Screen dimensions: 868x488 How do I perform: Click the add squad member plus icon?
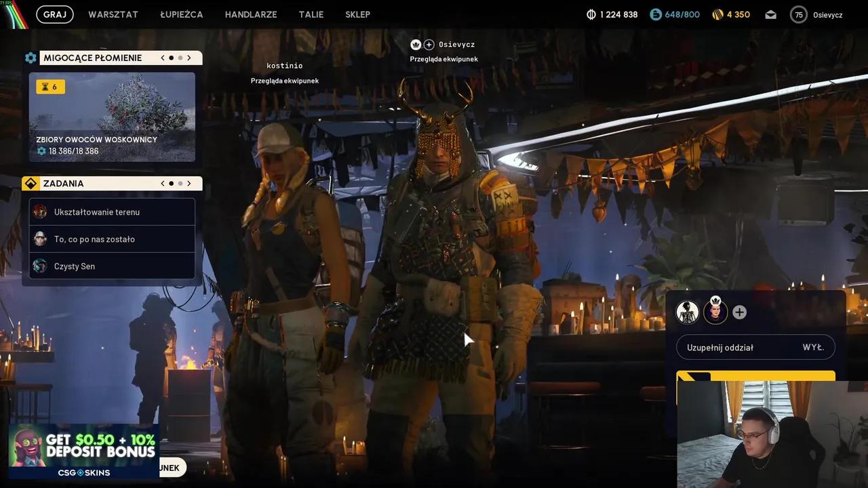pos(739,312)
